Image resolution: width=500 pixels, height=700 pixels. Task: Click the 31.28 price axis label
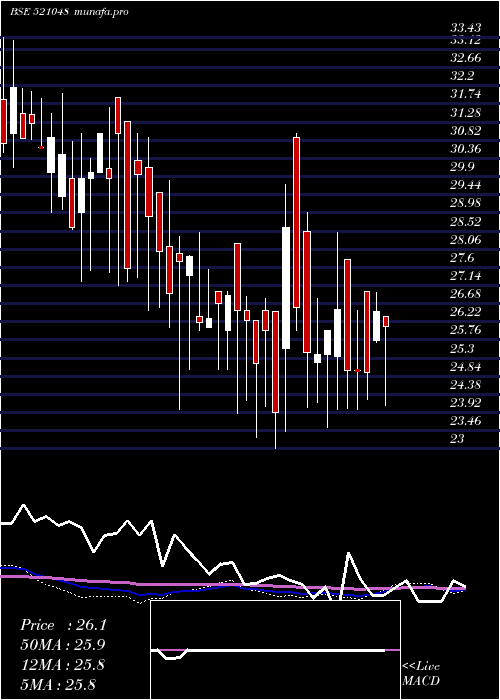(x=466, y=112)
